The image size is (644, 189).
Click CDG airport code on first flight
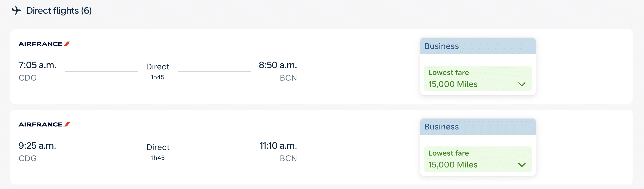pyautogui.click(x=28, y=78)
